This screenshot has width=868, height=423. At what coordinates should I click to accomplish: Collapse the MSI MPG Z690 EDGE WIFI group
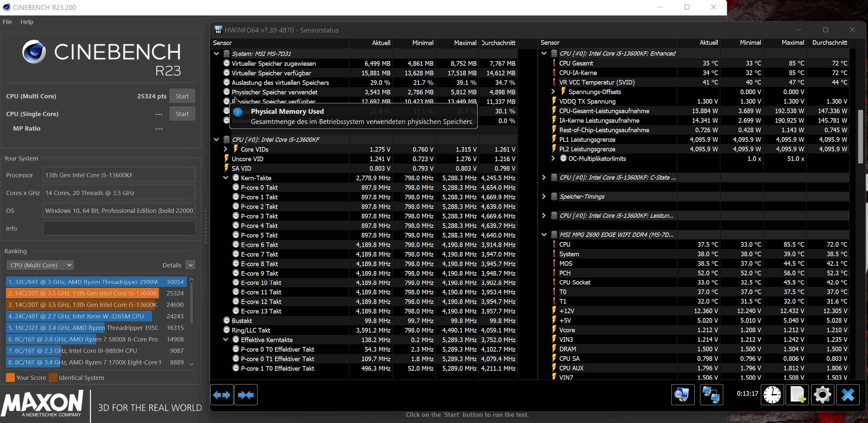pos(544,235)
